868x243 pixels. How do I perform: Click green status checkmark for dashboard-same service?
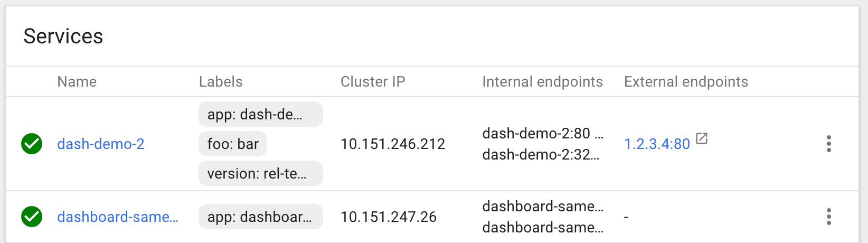click(32, 217)
